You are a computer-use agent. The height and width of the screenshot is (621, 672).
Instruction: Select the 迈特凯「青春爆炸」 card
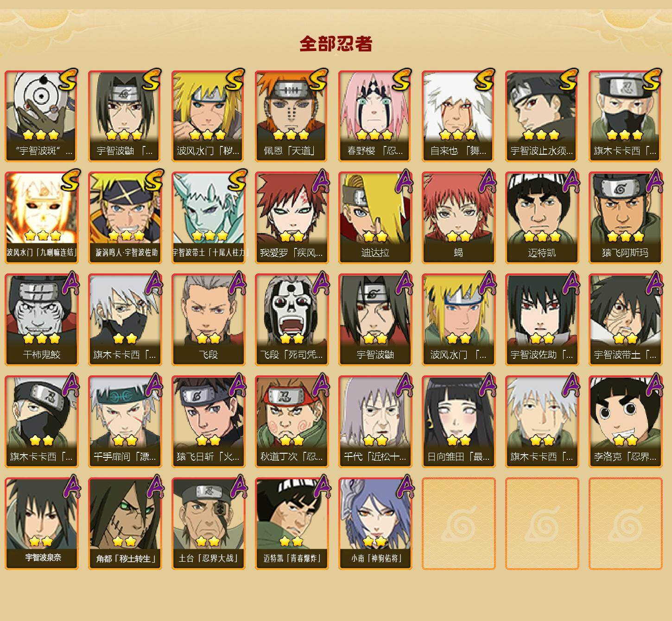[292, 524]
